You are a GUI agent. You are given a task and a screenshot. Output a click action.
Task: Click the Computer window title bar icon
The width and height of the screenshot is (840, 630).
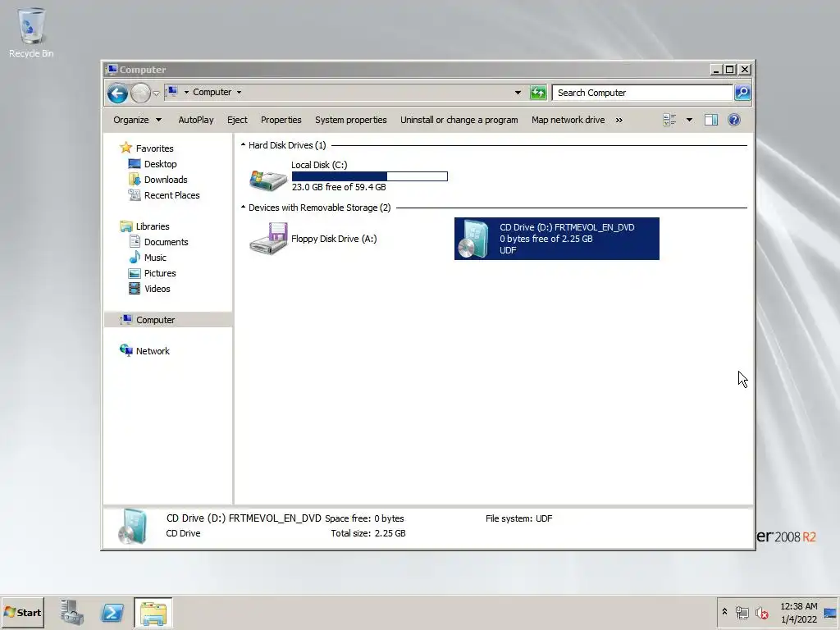click(x=112, y=70)
